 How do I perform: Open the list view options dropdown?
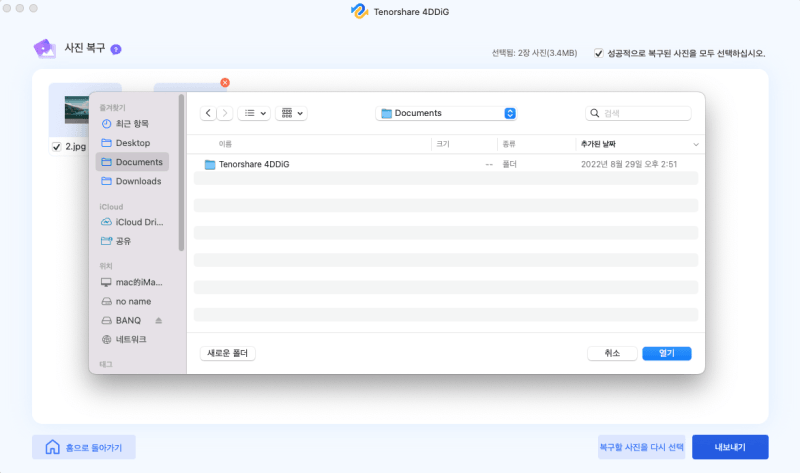click(x=254, y=113)
